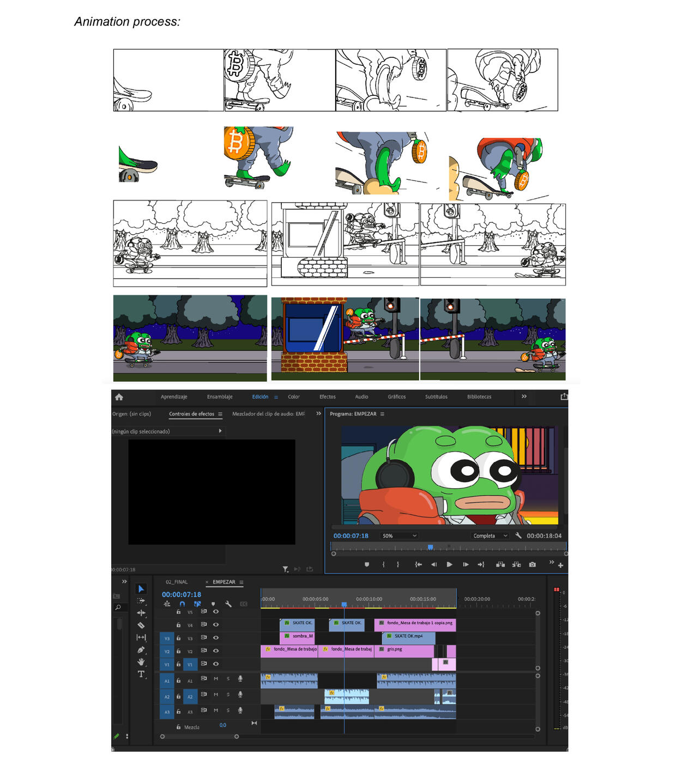Image resolution: width=700 pixels, height=784 pixels.
Task: Expand the hidden workspaces overflow chevron
Action: pos(524,397)
